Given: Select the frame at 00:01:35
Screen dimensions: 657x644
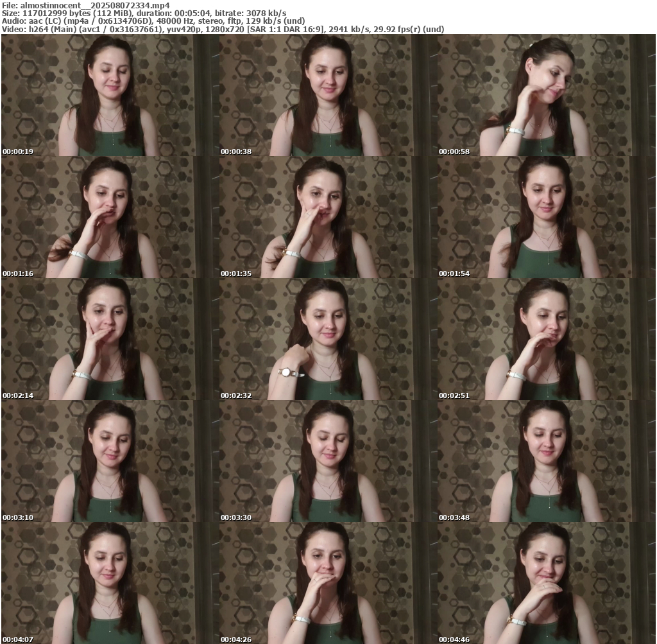Looking at the screenshot, I should pos(328,217).
